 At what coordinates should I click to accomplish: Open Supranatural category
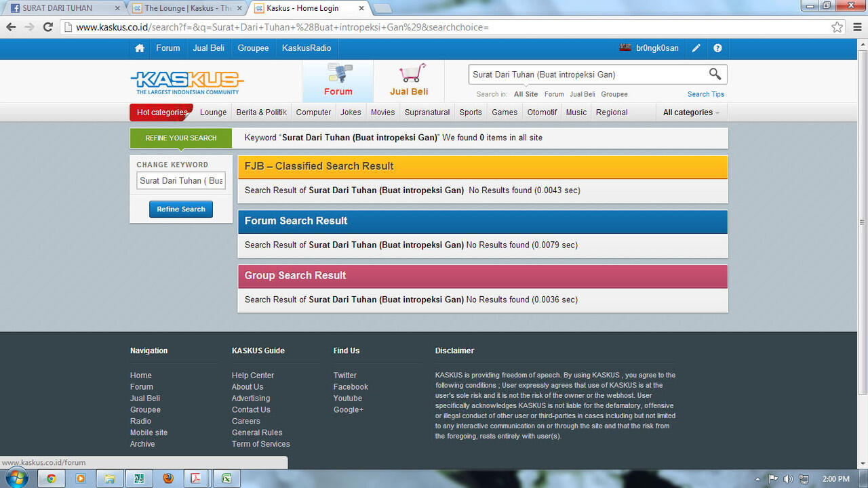click(x=427, y=113)
